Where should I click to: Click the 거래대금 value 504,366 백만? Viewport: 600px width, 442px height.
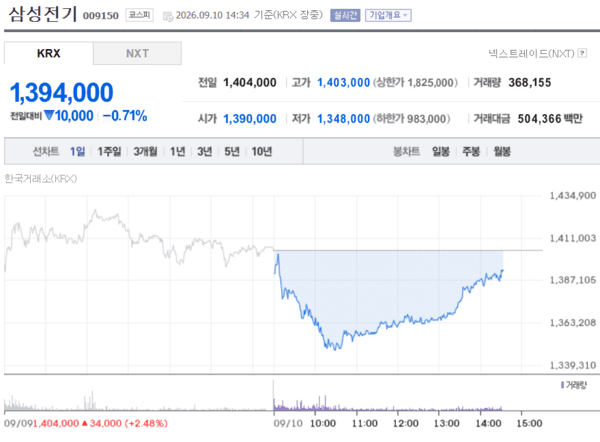click(550, 119)
